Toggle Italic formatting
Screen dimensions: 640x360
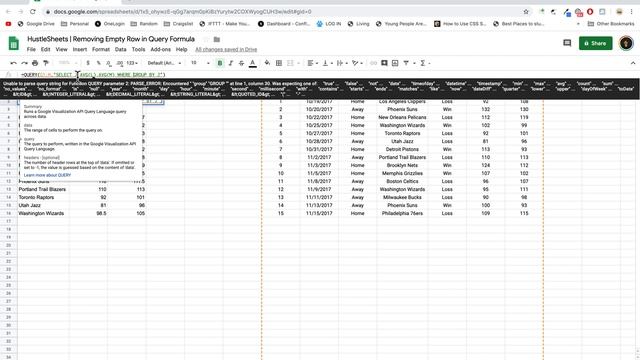[231, 63]
